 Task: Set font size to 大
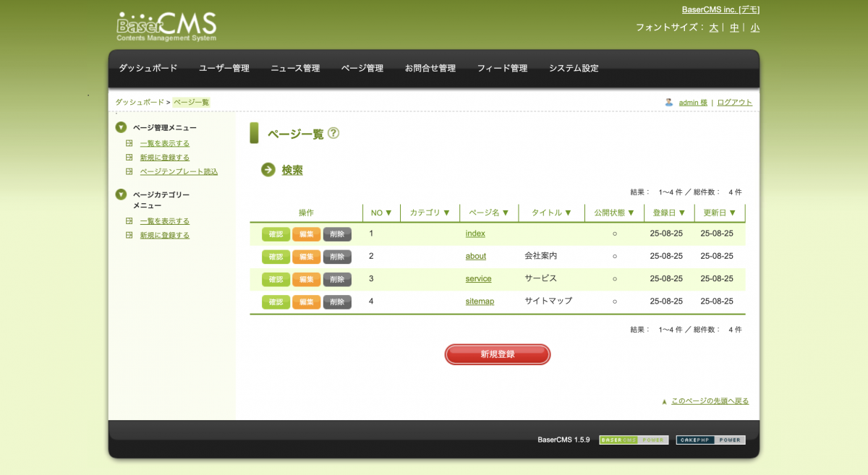click(713, 27)
